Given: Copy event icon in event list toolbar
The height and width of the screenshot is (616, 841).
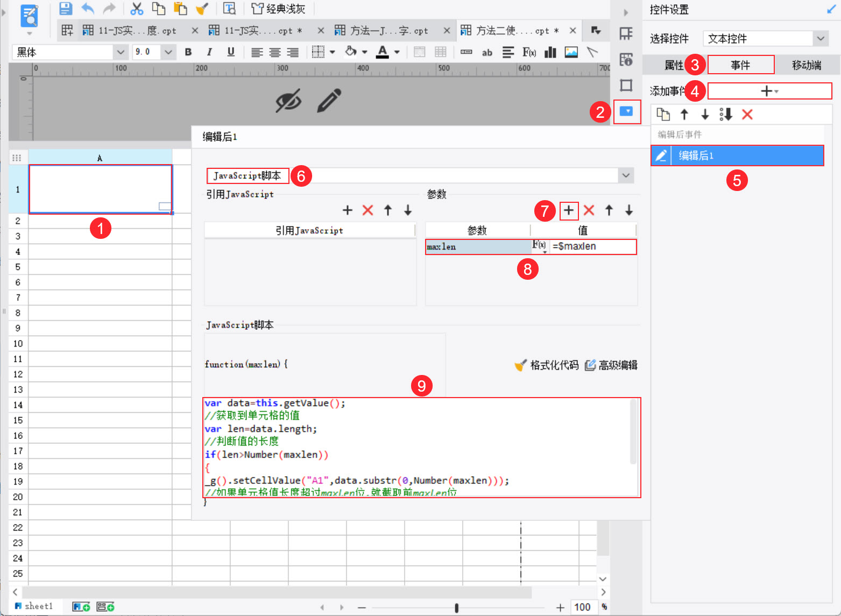Looking at the screenshot, I should point(663,114).
